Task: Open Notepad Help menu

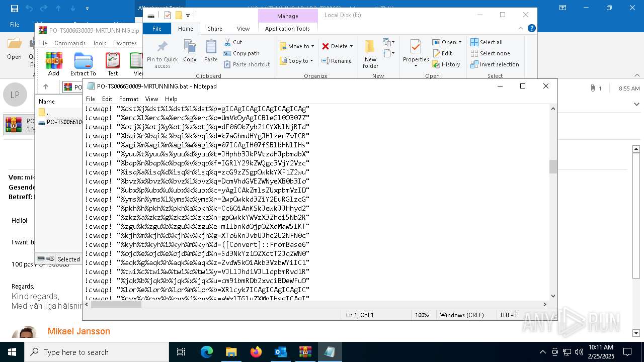Action: click(171, 99)
